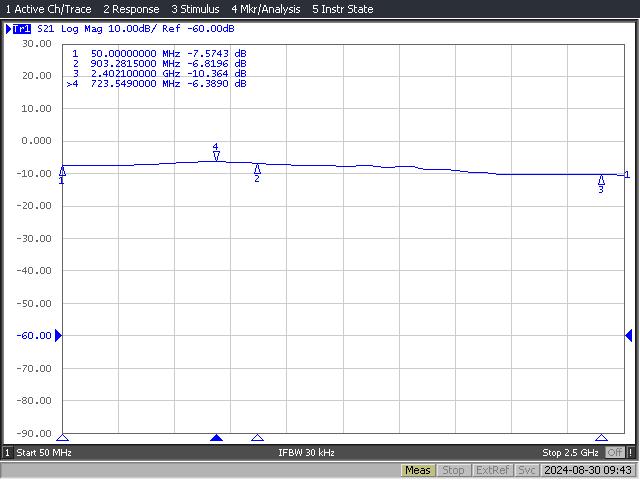Open the Instr State menu

click(342, 9)
